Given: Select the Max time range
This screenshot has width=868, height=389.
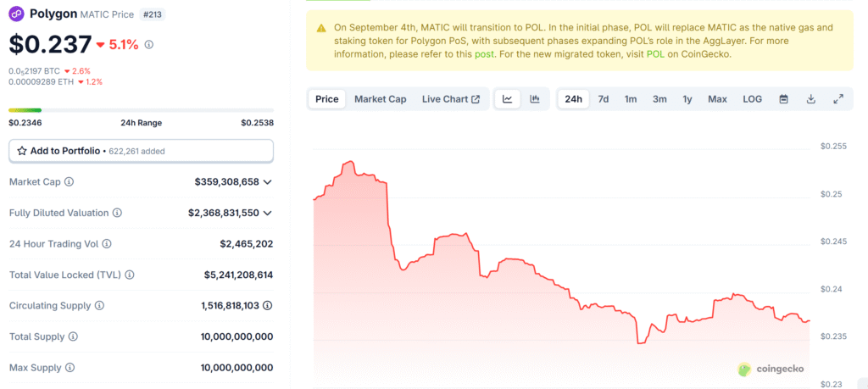Looking at the screenshot, I should (x=717, y=99).
